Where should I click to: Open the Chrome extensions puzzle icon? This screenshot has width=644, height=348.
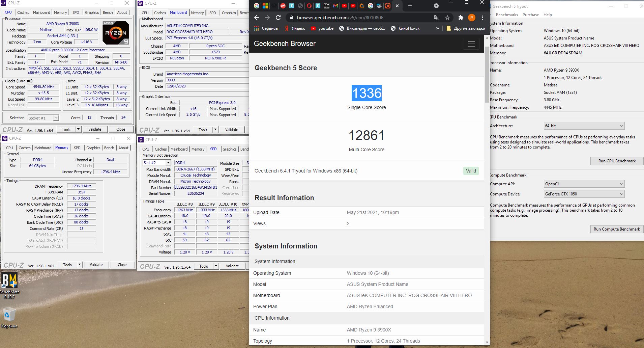click(461, 18)
